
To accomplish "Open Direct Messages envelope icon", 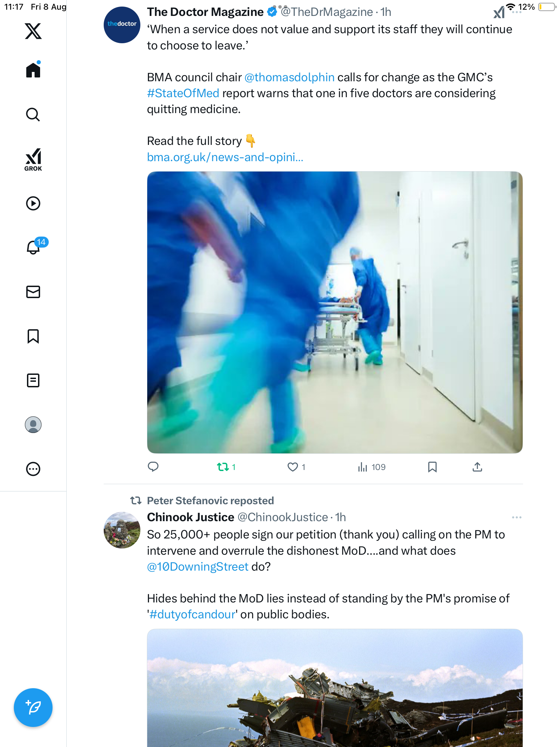I will click(33, 292).
